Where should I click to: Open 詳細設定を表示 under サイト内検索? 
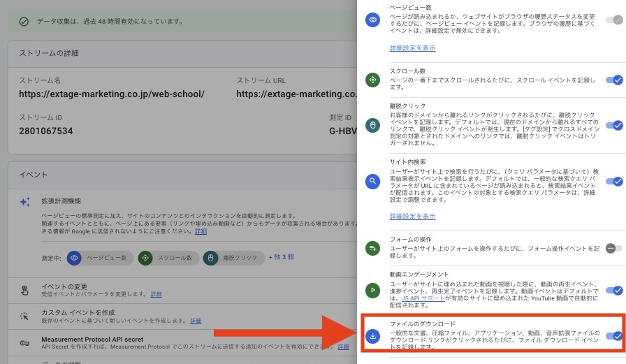pos(412,217)
